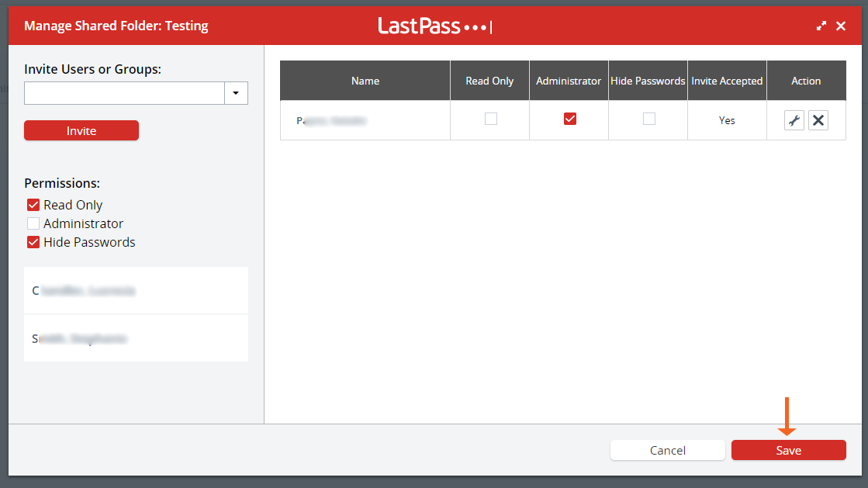The width and height of the screenshot is (868, 488).
Task: Toggle Read Only permission checkbox in sidebar
Action: tap(33, 205)
